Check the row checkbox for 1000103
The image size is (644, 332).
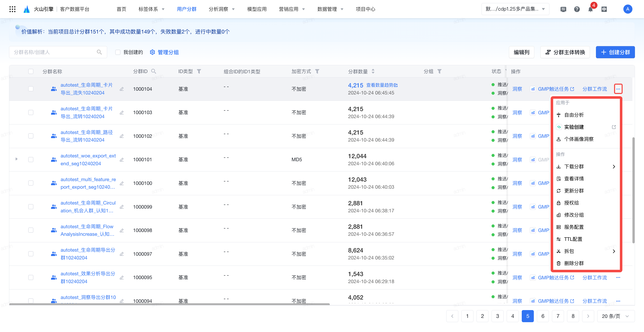pyautogui.click(x=31, y=112)
